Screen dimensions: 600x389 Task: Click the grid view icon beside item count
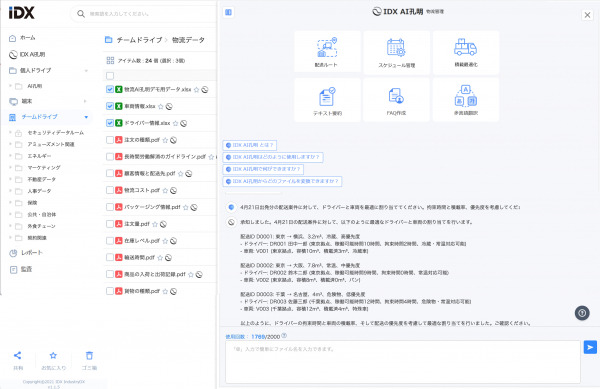110,60
